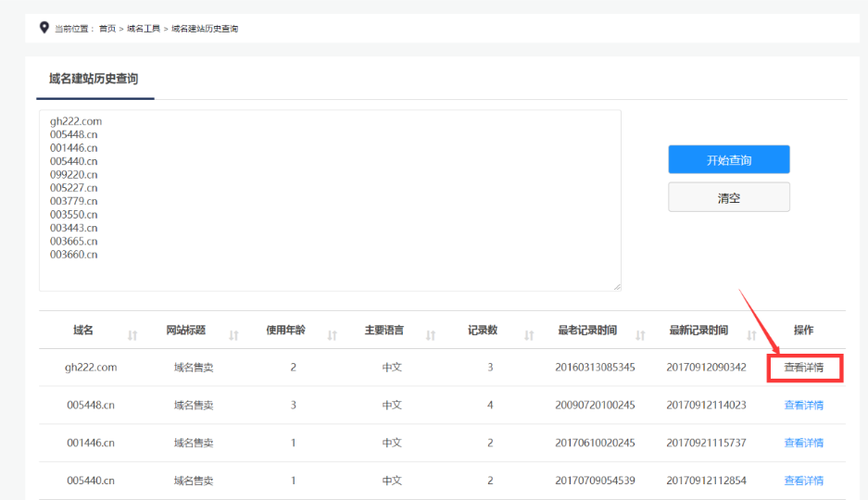The image size is (868, 500).
Task: Click 005440.cn domain cell in table
Action: point(91,480)
